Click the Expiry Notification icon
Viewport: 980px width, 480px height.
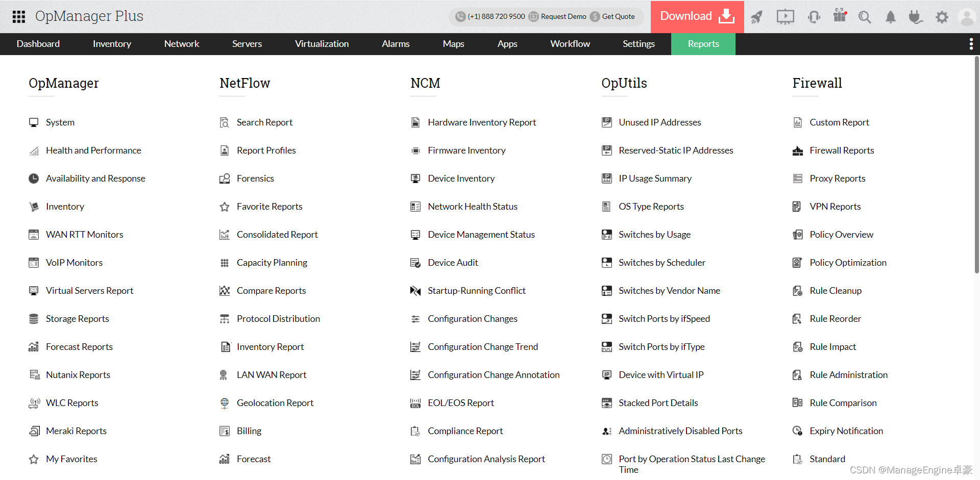(797, 431)
